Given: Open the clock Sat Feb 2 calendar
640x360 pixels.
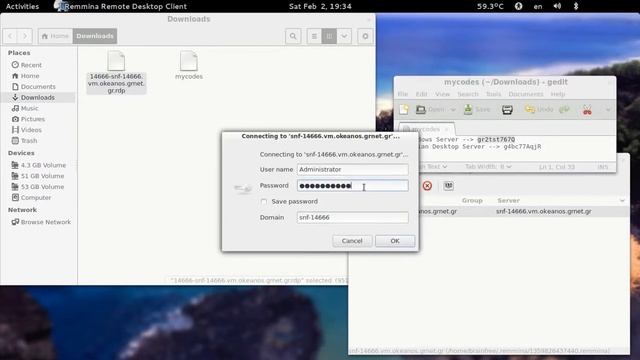Looking at the screenshot, I should pyautogui.click(x=320, y=6).
